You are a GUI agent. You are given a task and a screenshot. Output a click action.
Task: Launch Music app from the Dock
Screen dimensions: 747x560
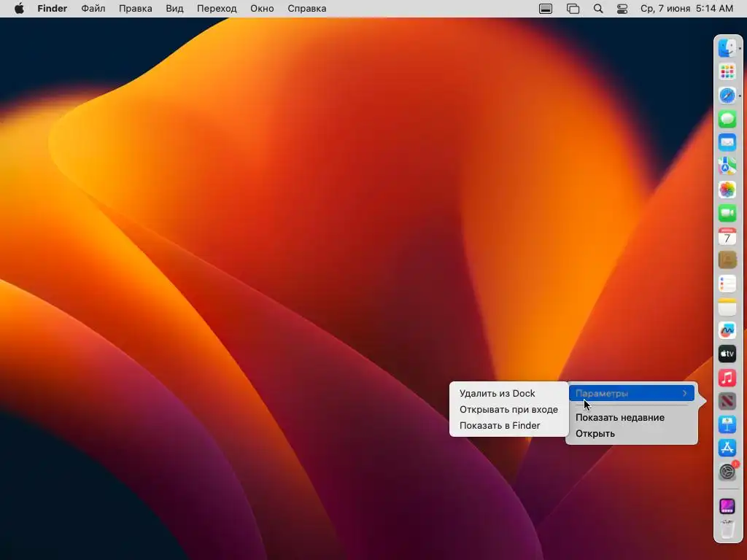(727, 378)
